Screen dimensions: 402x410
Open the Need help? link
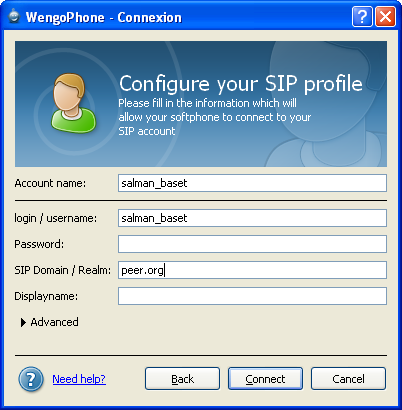79,379
